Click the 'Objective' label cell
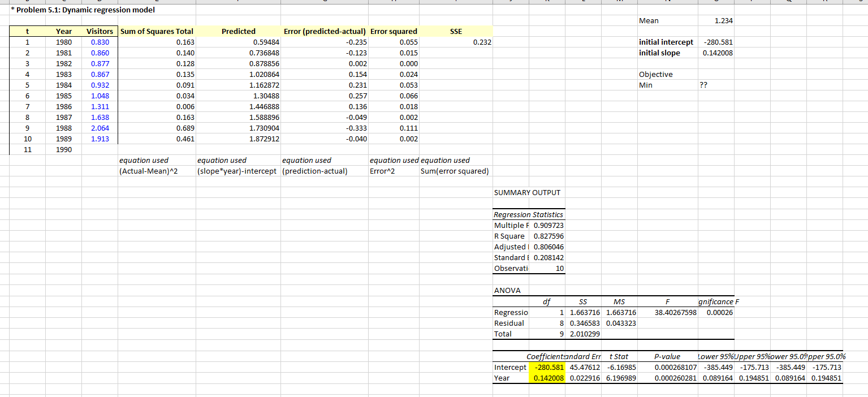The width and height of the screenshot is (868, 397). [x=655, y=75]
